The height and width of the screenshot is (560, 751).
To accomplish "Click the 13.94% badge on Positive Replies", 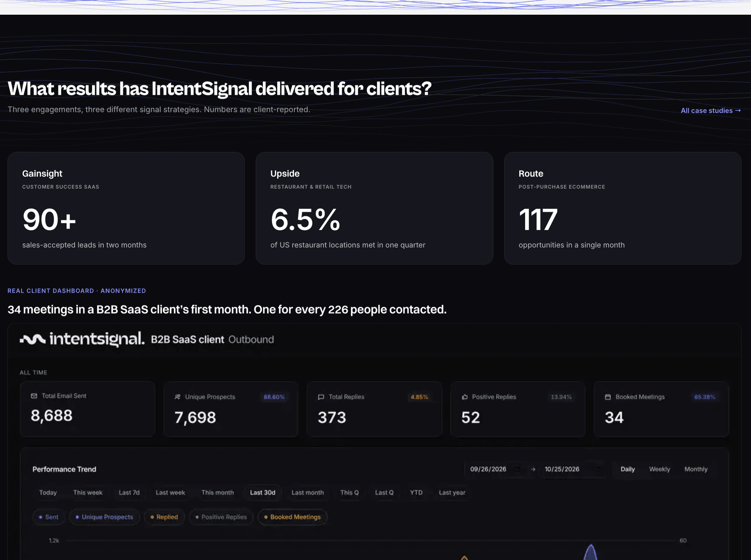I will (x=561, y=397).
